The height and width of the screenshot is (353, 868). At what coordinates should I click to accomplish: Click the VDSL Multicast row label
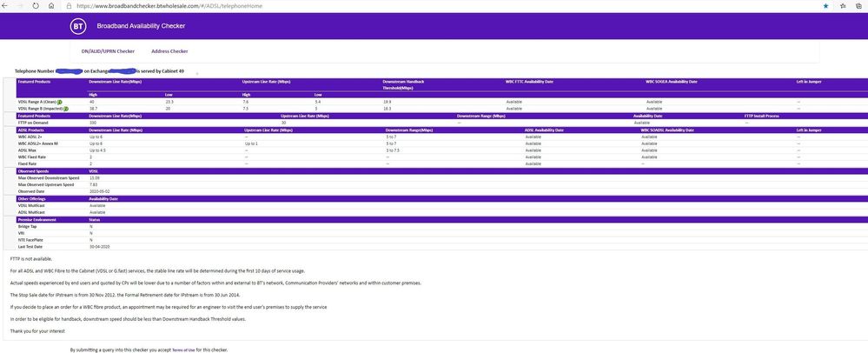[x=31, y=205]
